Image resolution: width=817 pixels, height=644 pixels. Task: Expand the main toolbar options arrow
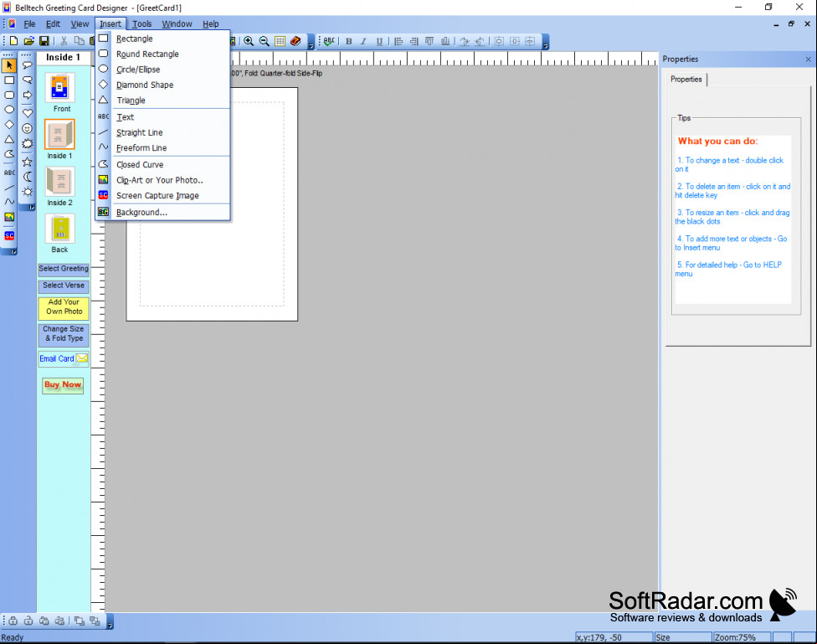(311, 42)
